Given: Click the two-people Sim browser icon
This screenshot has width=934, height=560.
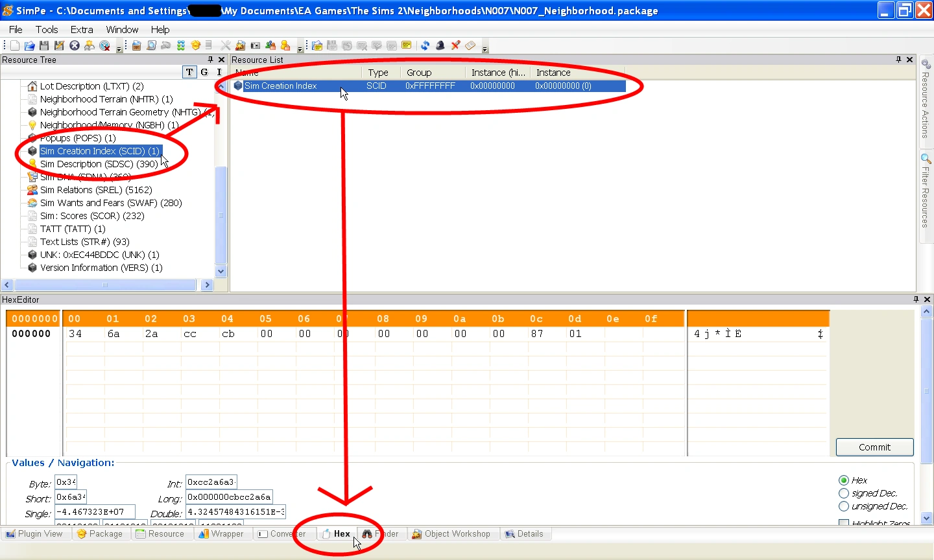Looking at the screenshot, I should [x=270, y=45].
